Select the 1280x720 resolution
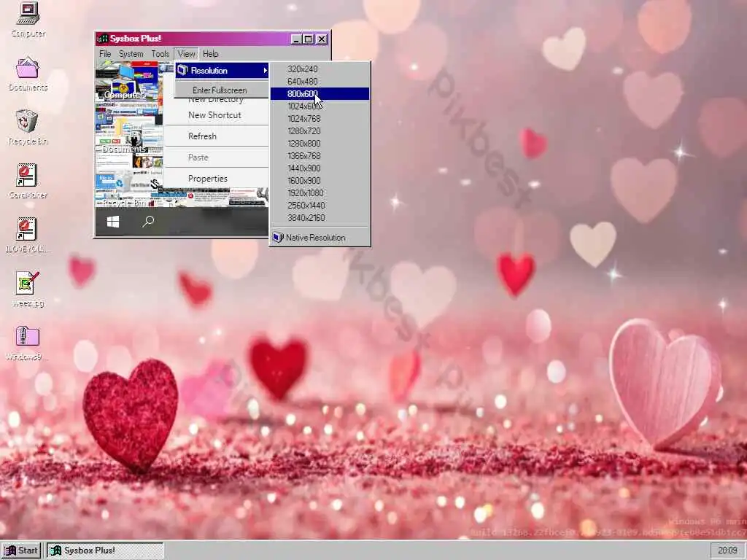 (x=320, y=131)
